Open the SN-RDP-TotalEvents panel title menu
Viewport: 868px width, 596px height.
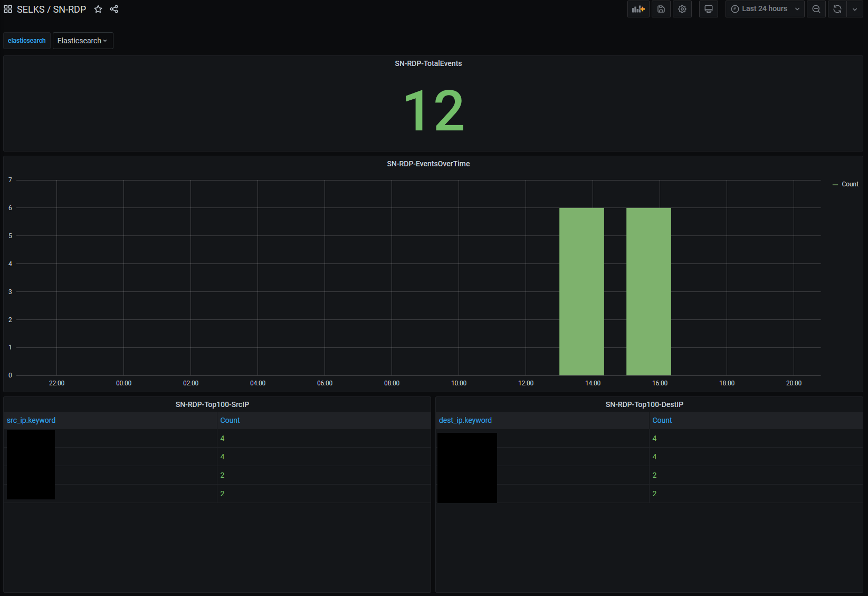pyautogui.click(x=428, y=63)
